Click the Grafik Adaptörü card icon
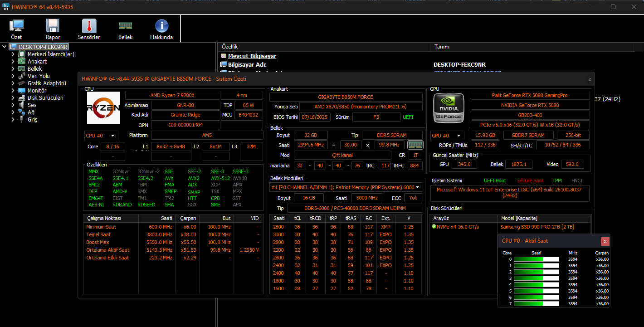 click(22, 83)
